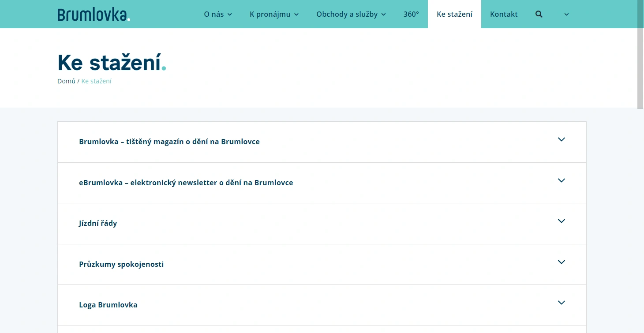Open the Kontakt page

click(x=504, y=14)
